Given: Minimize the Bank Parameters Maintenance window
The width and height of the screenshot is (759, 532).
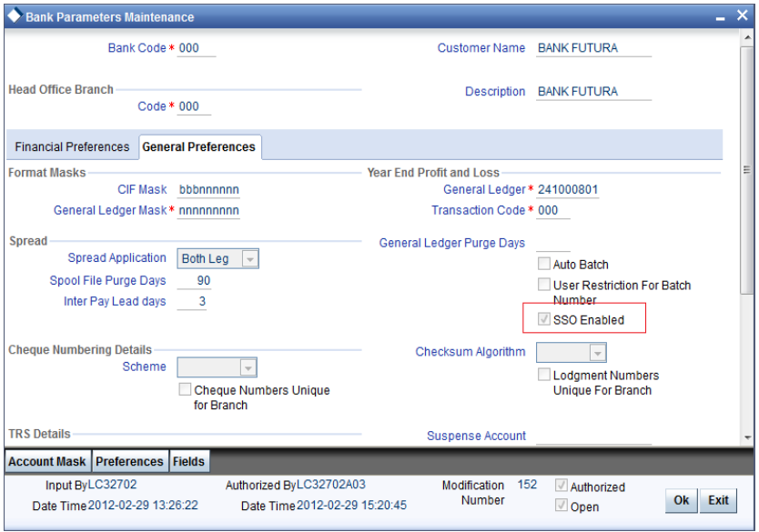Looking at the screenshot, I should pos(720,18).
